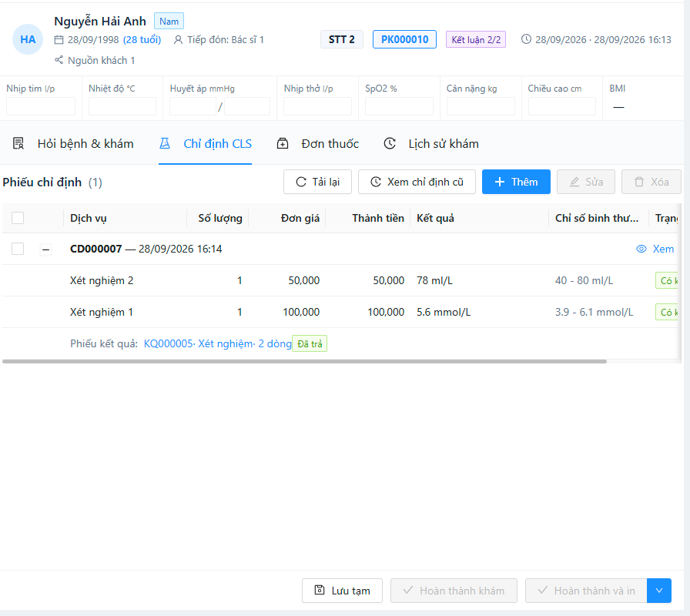Tick the checkbox for order CD000007
The height and width of the screenshot is (616, 690).
tap(18, 249)
